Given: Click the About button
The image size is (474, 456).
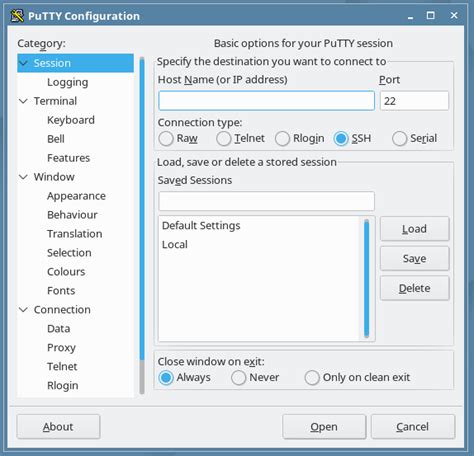Looking at the screenshot, I should (x=58, y=427).
